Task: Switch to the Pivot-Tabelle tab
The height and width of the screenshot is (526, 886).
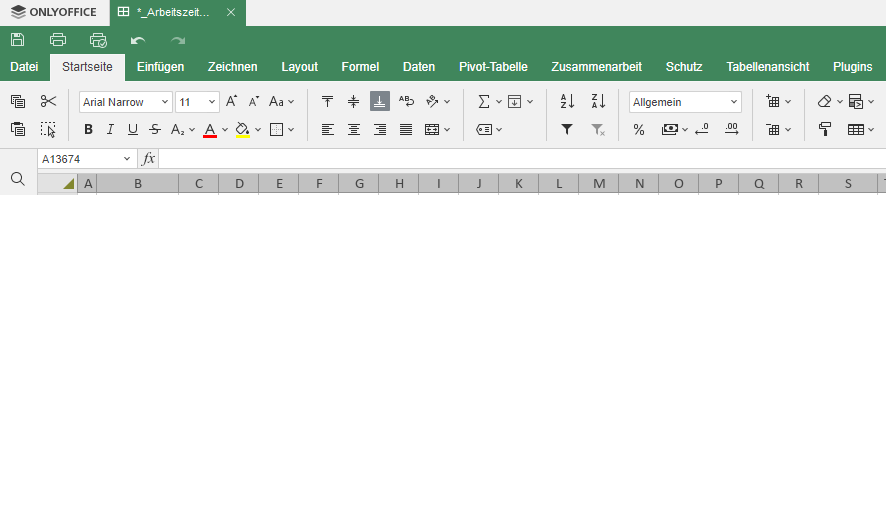Action: (493, 67)
